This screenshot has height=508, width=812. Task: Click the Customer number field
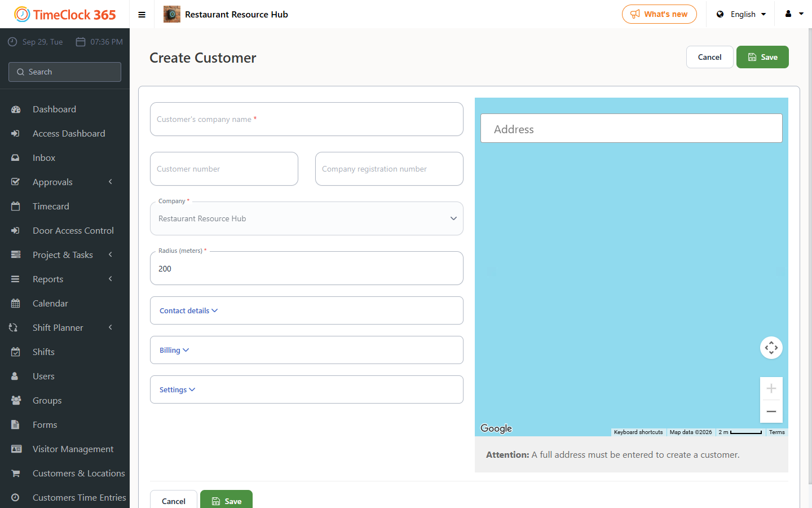point(224,169)
